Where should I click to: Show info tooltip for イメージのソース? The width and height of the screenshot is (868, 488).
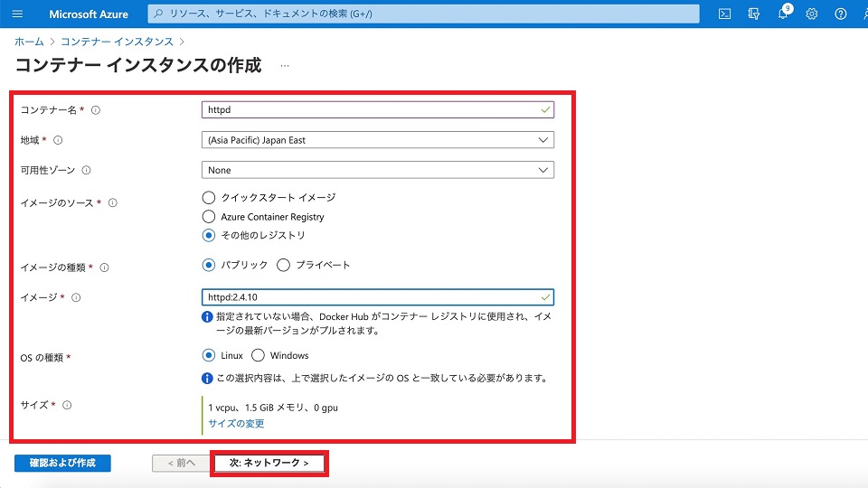[x=113, y=202]
